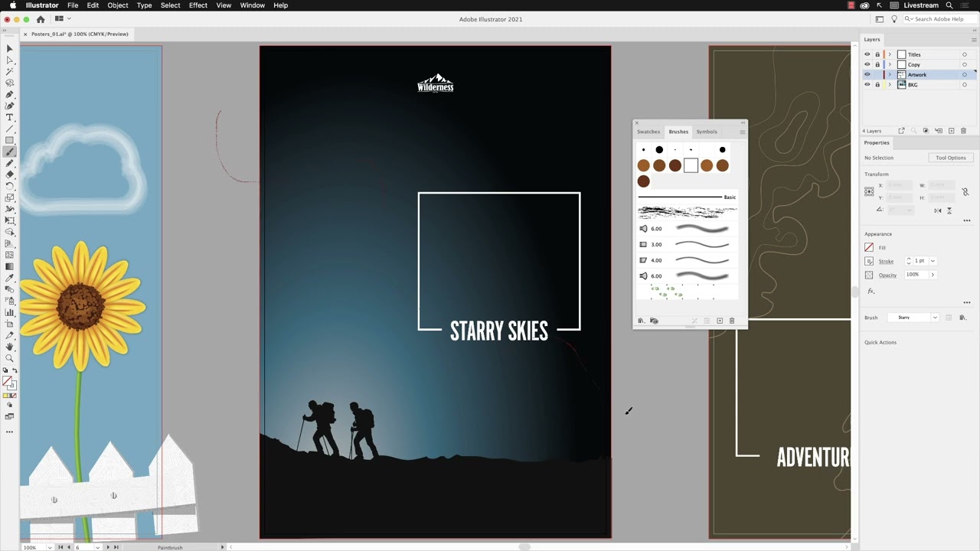Open the Posters_01.ai document tab

click(x=80, y=34)
